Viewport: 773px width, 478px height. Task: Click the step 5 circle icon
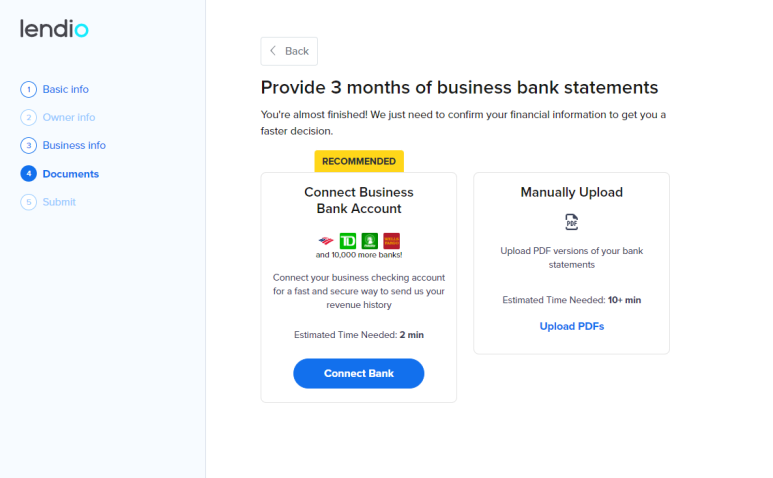(29, 202)
